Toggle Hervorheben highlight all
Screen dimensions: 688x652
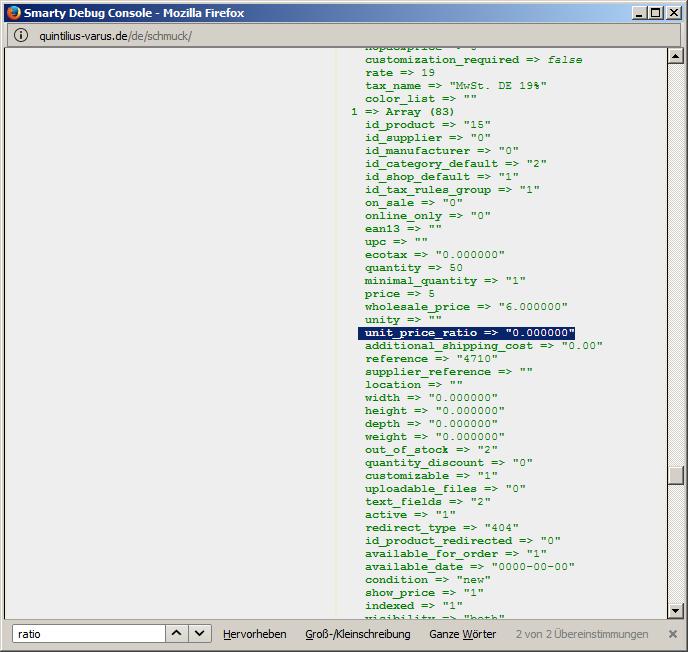click(254, 634)
